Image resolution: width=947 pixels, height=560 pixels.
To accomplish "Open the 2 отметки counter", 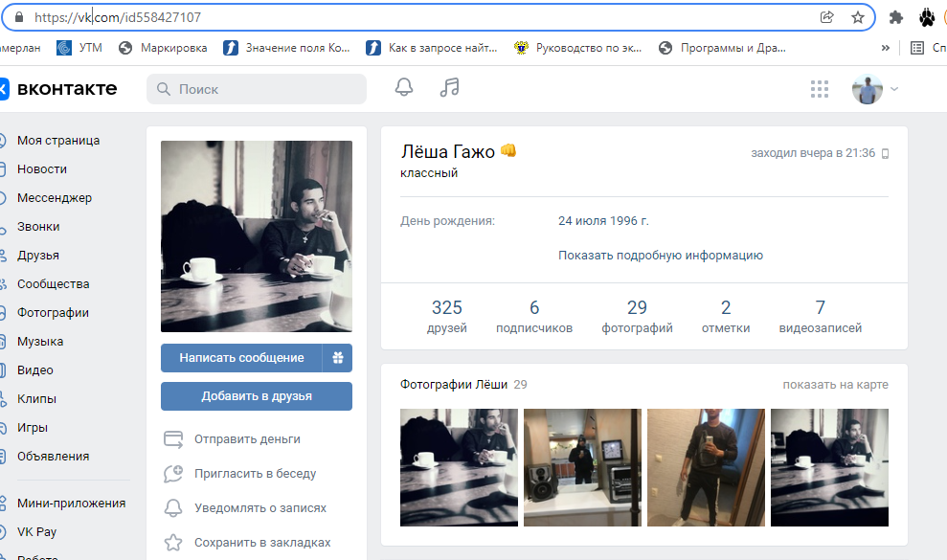I will (x=726, y=317).
